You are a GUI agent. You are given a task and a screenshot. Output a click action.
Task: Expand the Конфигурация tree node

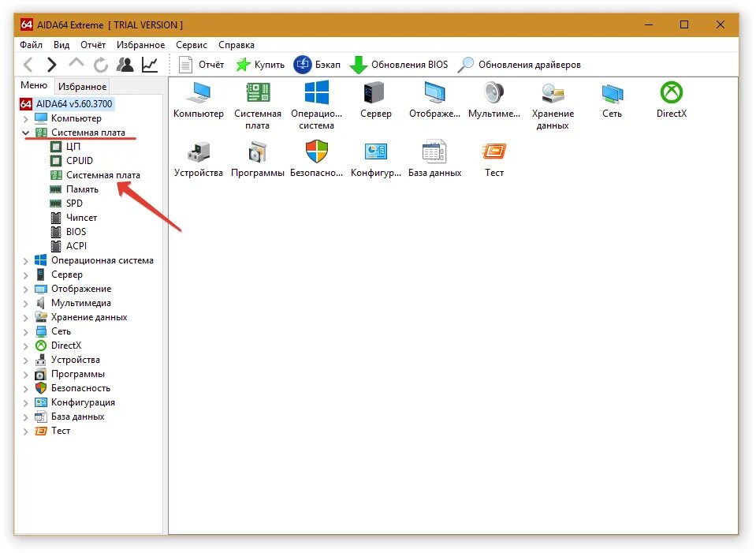[25, 402]
